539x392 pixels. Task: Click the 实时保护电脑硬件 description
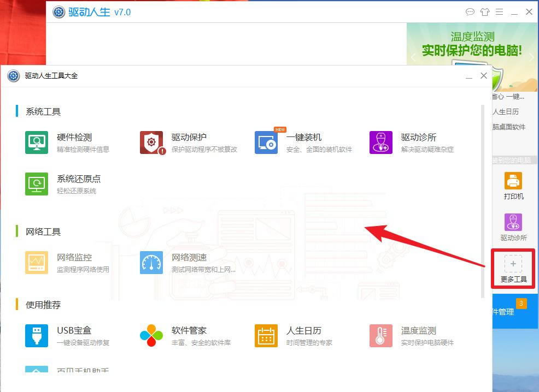click(427, 342)
